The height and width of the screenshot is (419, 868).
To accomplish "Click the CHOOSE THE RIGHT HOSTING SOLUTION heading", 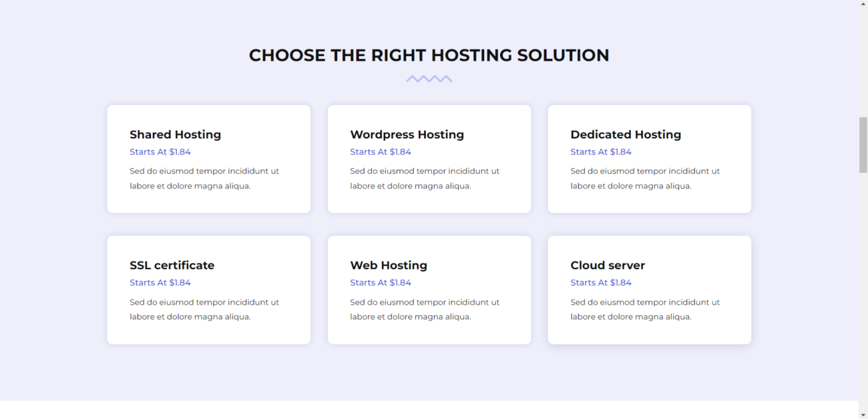I will (429, 55).
